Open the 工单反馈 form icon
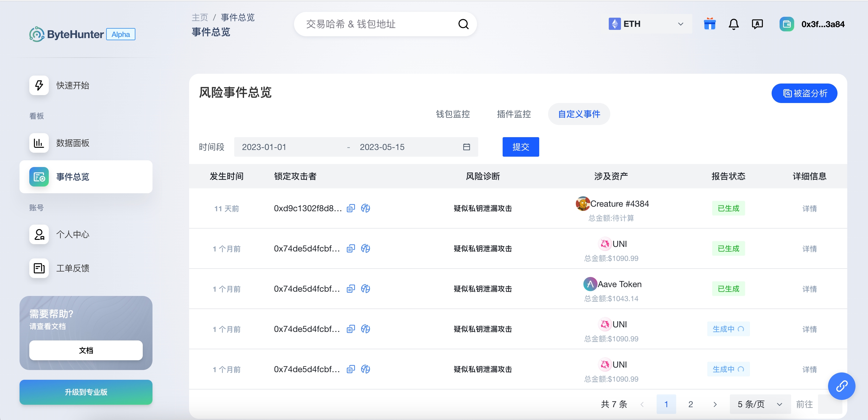Viewport: 868px width, 420px height. 39,268
